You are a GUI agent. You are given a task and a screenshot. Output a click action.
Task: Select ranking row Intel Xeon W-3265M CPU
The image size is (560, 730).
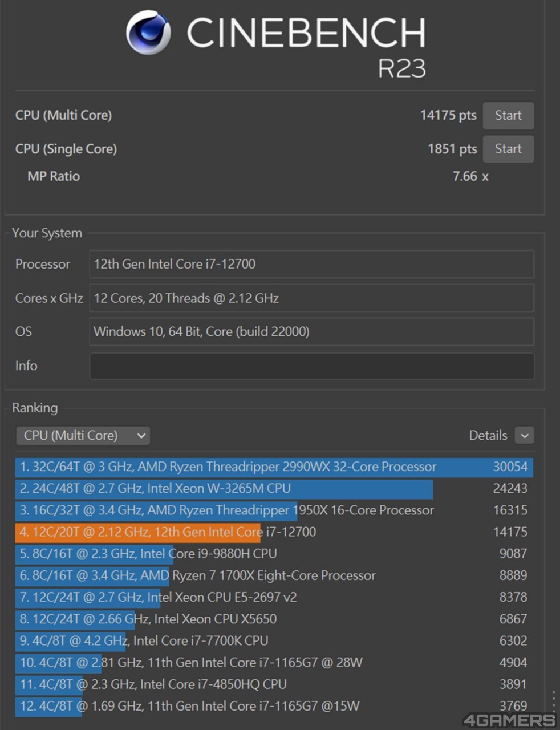click(x=274, y=489)
